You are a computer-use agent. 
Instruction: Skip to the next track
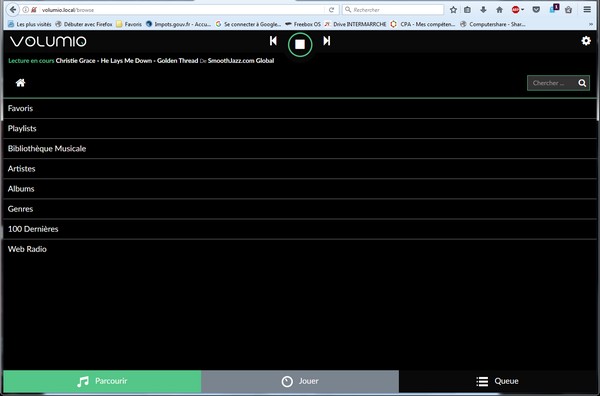[x=326, y=41]
